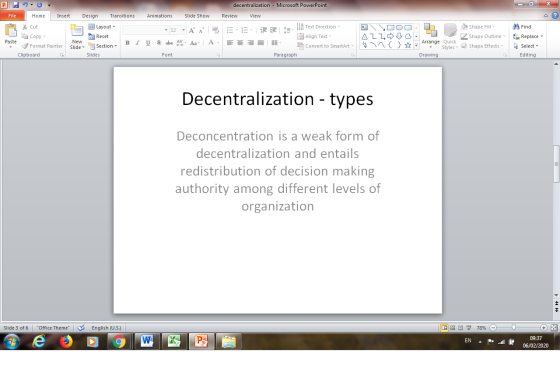Switch to the Design tab
The image size is (560, 386).
[x=90, y=16]
